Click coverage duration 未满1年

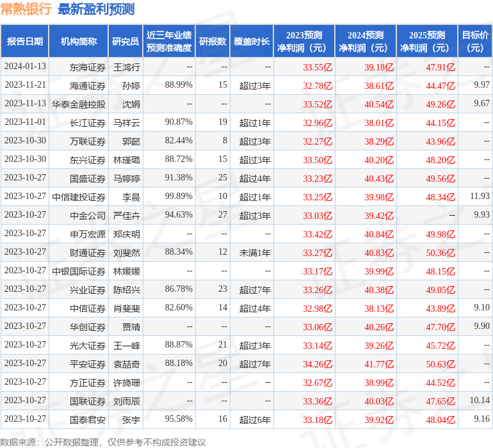pyautogui.click(x=255, y=252)
